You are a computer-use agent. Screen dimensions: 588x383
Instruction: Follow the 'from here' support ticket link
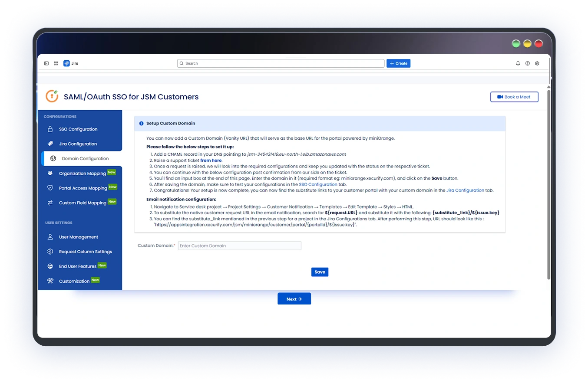(x=211, y=160)
